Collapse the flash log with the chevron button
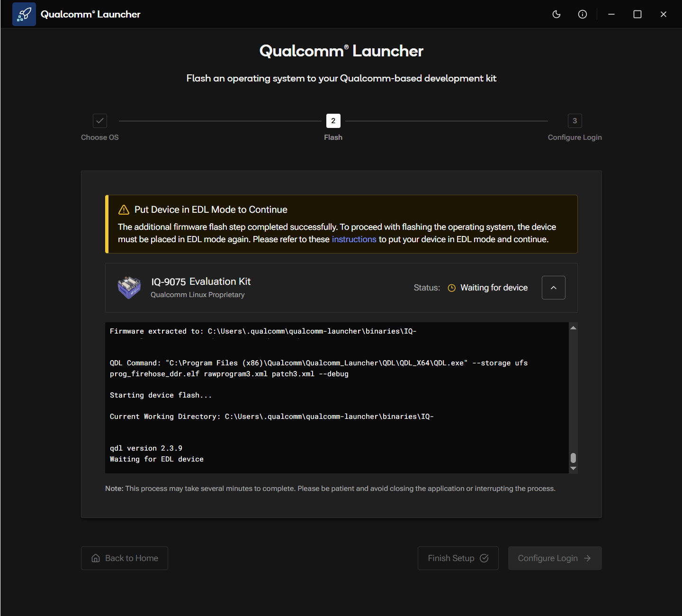The image size is (682, 616). [x=554, y=288]
